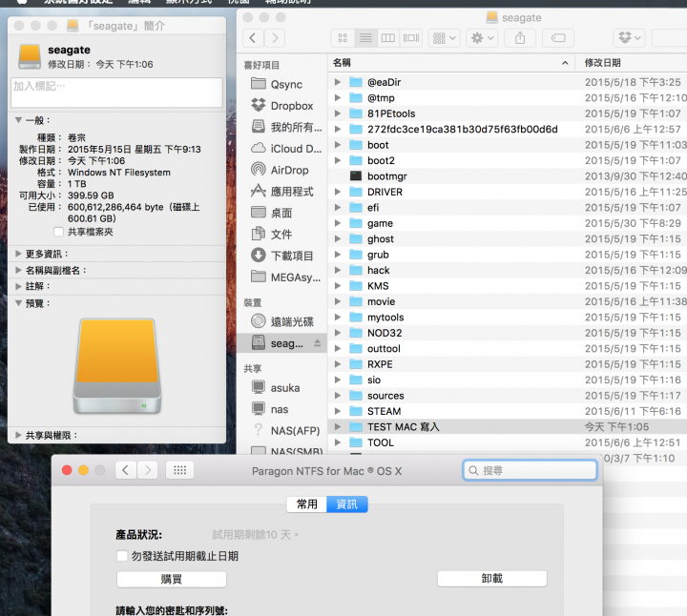Image resolution: width=687 pixels, height=616 pixels.
Task: Switch Finder to icon view
Action: coord(343,38)
